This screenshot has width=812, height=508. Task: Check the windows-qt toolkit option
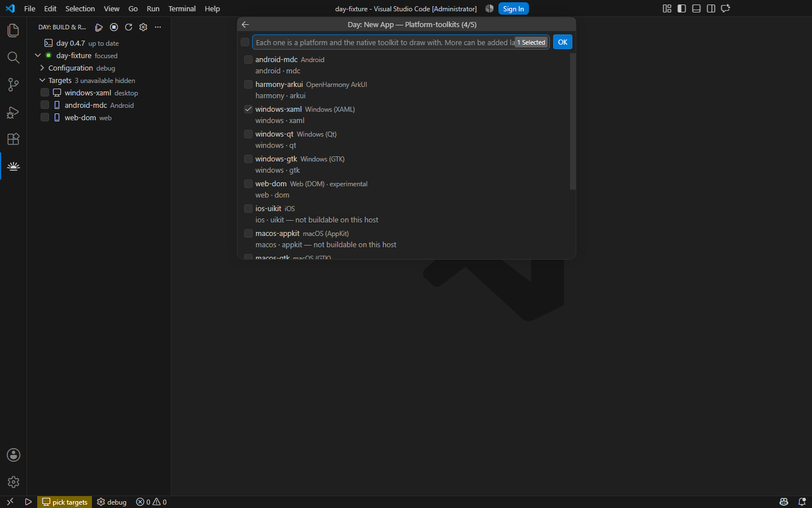[248, 134]
